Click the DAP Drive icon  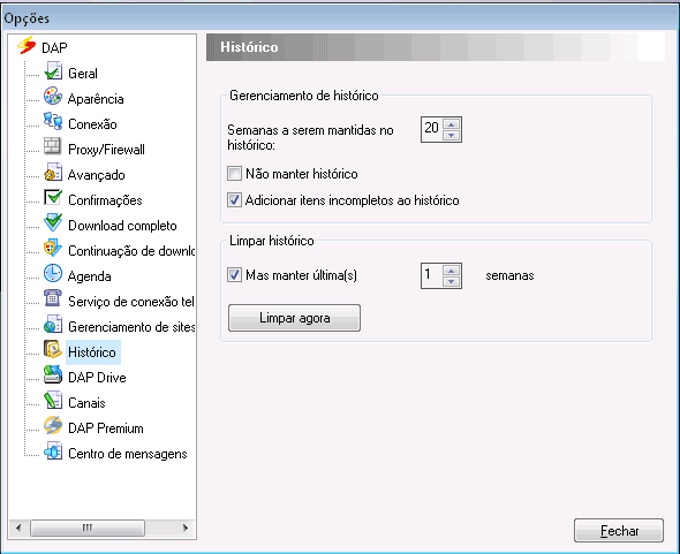click(53, 375)
